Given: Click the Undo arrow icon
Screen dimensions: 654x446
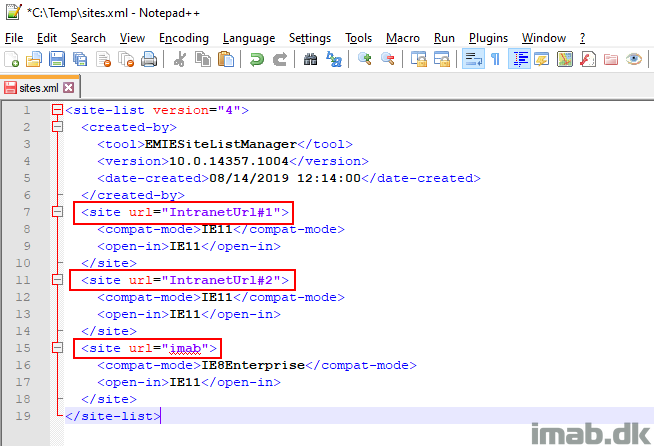Looking at the screenshot, I should click(x=257, y=59).
